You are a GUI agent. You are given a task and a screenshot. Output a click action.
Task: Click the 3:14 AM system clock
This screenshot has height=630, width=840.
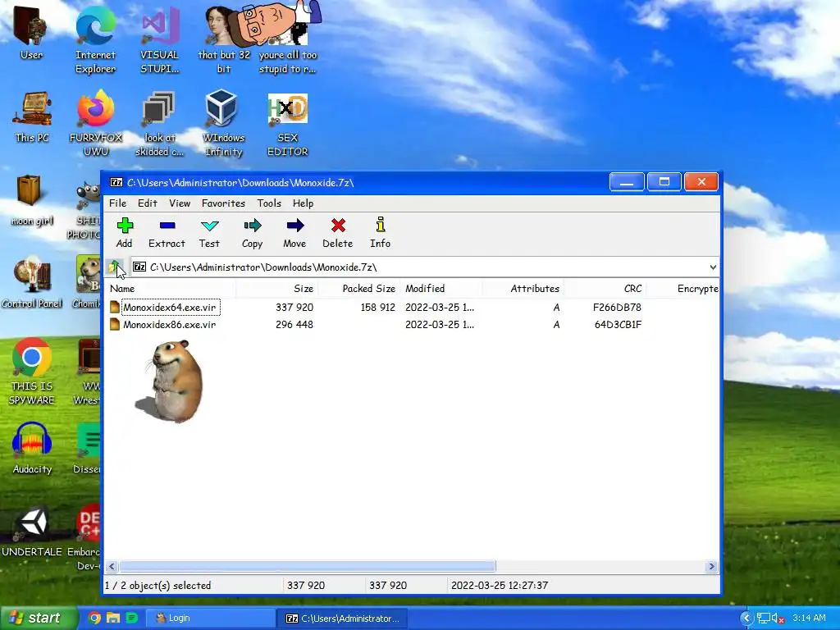[x=809, y=618]
